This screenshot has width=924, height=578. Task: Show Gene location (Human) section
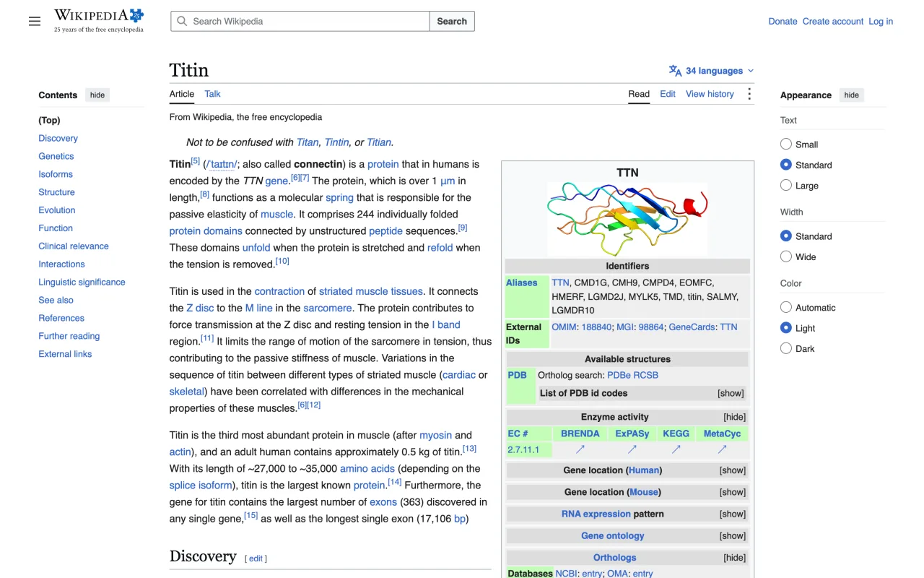coord(732,470)
